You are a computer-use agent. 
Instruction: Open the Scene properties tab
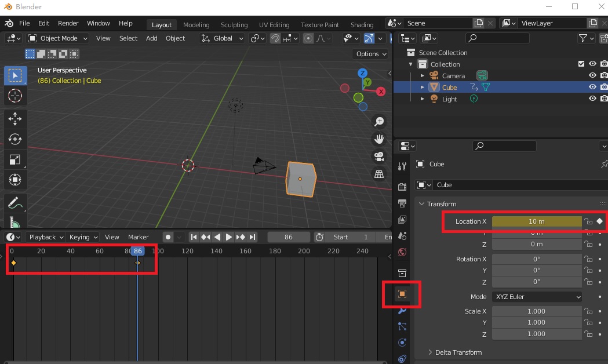click(402, 236)
